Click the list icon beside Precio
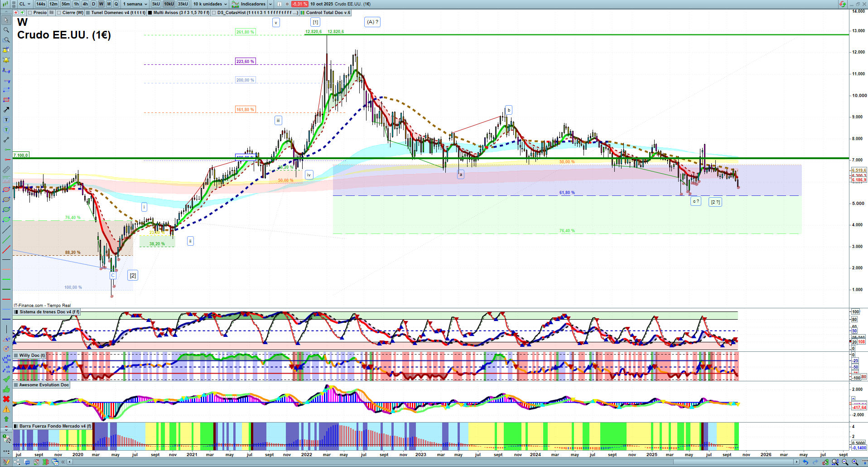The width and height of the screenshot is (868, 467). (x=52, y=13)
